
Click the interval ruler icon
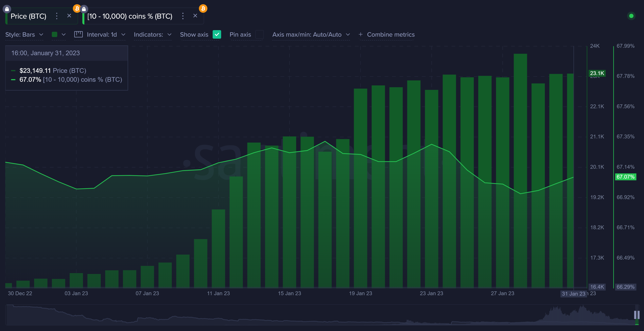(x=78, y=34)
